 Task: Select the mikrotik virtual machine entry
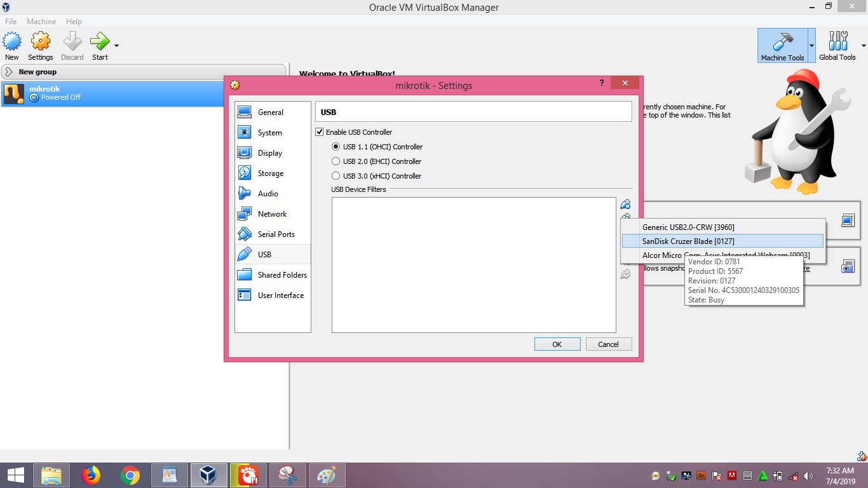(x=112, y=93)
